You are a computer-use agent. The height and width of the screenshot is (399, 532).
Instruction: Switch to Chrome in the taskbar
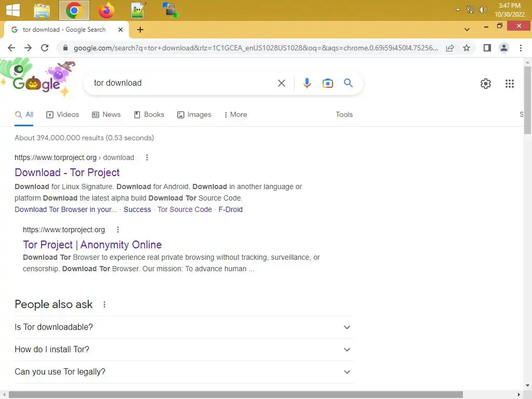point(74,10)
